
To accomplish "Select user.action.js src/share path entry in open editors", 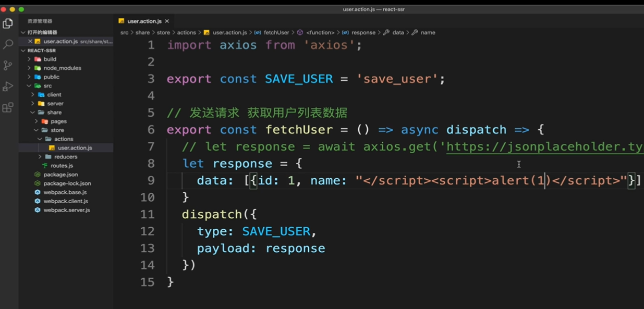I will pyautogui.click(x=66, y=41).
